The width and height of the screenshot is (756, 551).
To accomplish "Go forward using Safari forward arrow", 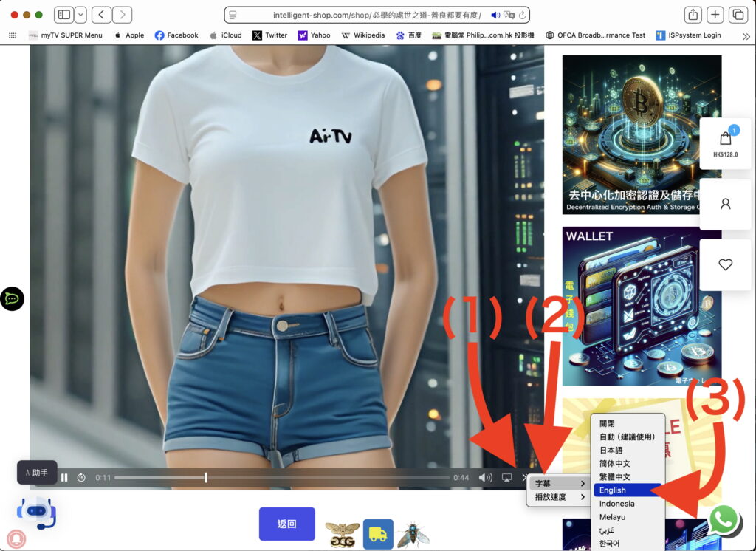I will coord(122,15).
